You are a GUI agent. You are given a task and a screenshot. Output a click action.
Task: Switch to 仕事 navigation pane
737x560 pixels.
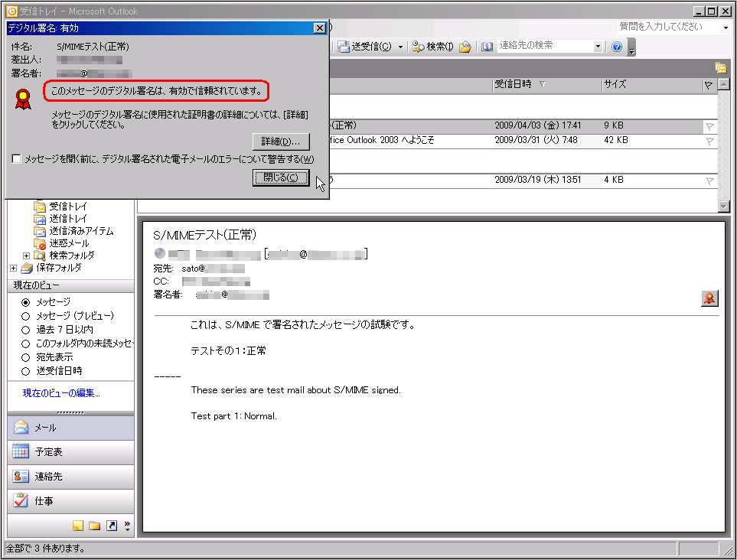pyautogui.click(x=70, y=501)
